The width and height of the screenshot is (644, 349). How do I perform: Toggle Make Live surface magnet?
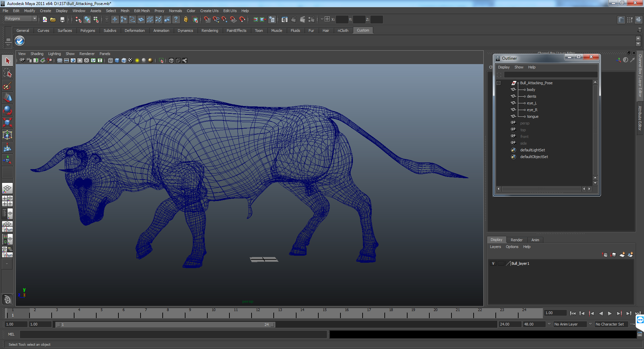click(242, 20)
